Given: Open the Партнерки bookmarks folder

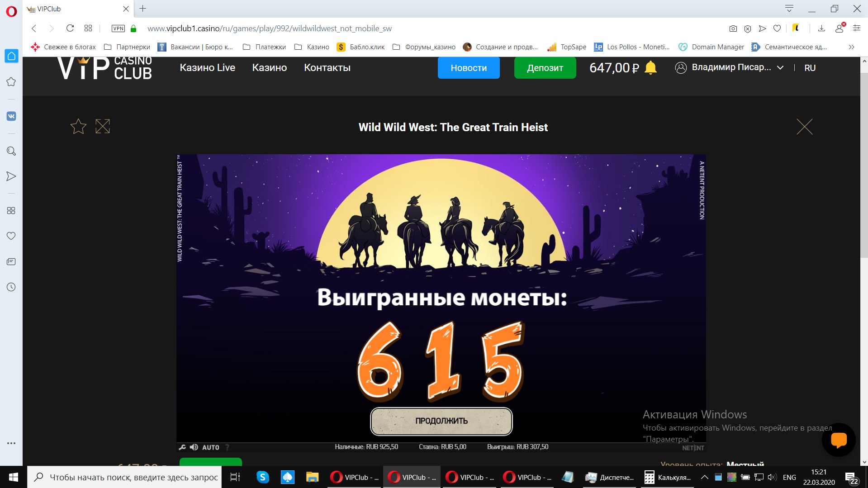Looking at the screenshot, I should [127, 47].
